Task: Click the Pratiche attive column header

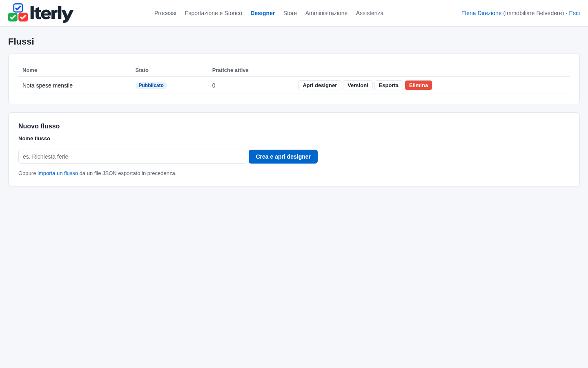Action: click(x=230, y=70)
